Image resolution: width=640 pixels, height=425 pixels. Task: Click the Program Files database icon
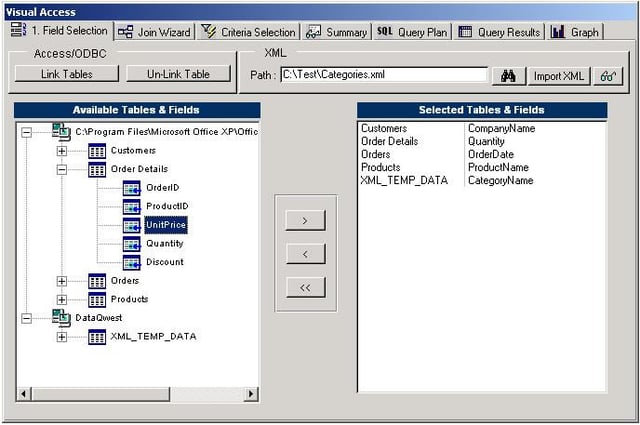(61, 132)
